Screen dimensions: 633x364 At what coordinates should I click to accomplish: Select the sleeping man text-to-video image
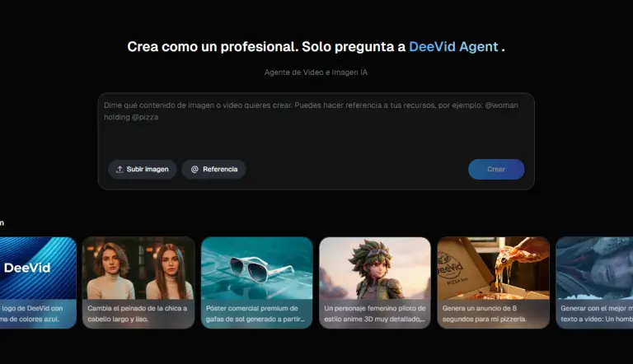pos(594,268)
